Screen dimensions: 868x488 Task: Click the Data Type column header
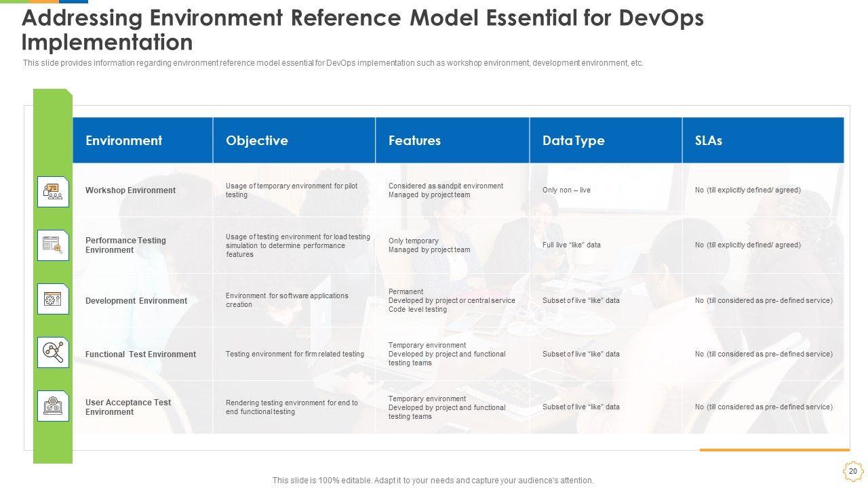coord(573,140)
